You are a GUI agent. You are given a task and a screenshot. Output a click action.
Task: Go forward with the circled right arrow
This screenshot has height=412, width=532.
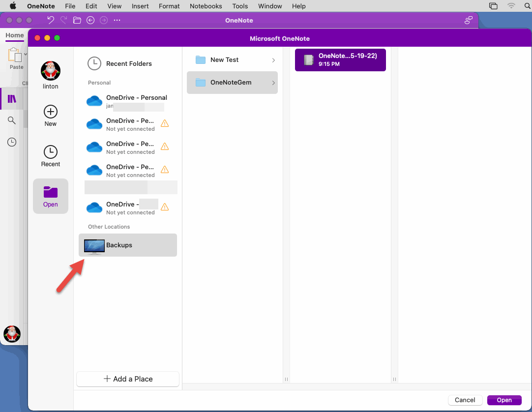[104, 20]
